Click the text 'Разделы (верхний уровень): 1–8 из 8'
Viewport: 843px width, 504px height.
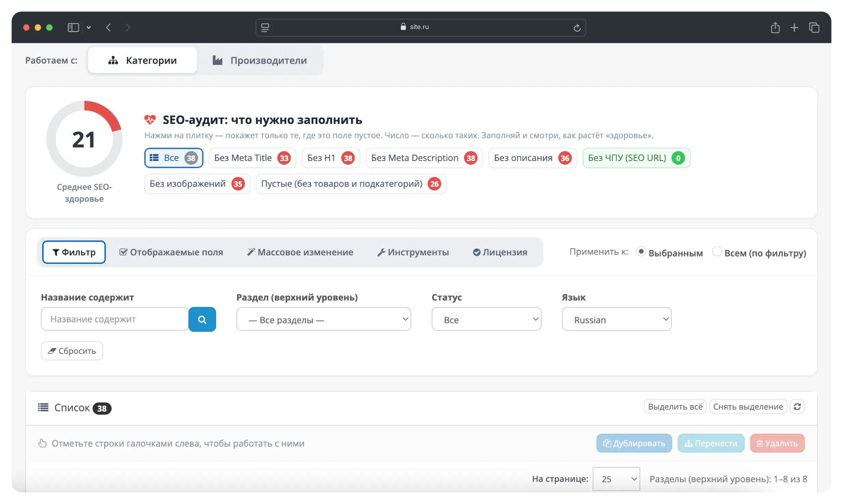point(728,479)
